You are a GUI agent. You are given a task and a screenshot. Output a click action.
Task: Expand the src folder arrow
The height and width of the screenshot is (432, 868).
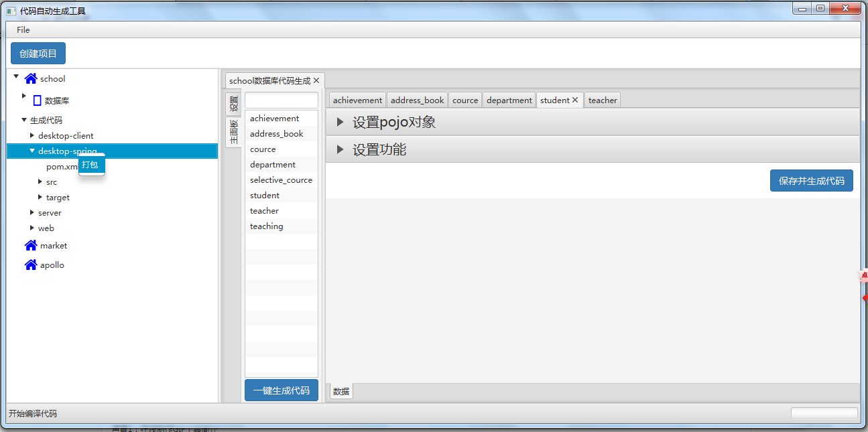tap(40, 182)
